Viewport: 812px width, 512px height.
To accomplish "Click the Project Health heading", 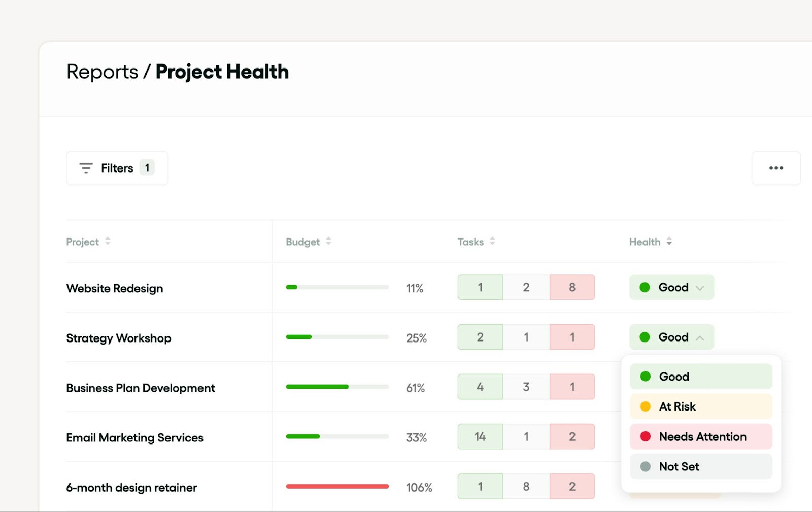I will pyautogui.click(x=222, y=72).
